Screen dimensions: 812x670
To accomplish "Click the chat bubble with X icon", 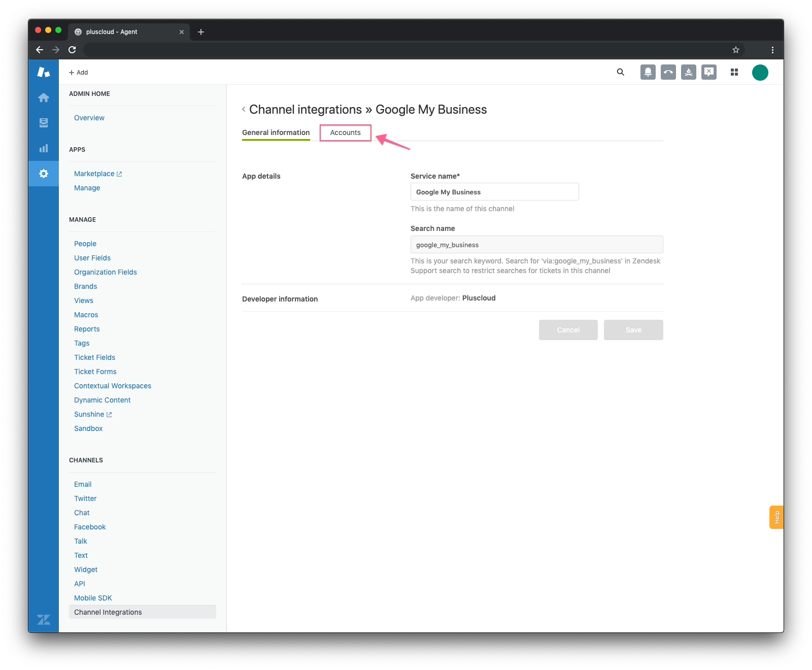I will pyautogui.click(x=709, y=72).
